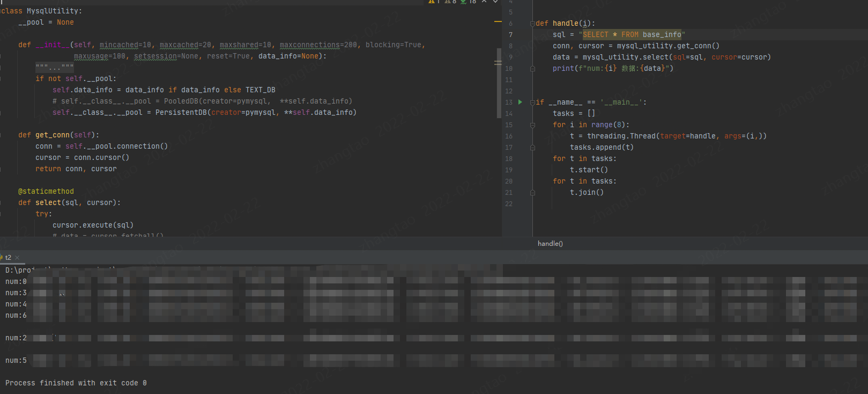
Task: Collapse the handle function fold marker at line 6
Action: click(532, 24)
